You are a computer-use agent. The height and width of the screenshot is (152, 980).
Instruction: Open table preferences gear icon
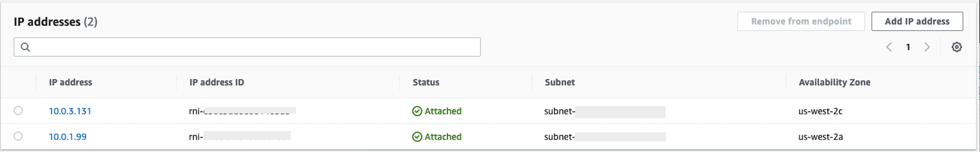tap(957, 47)
